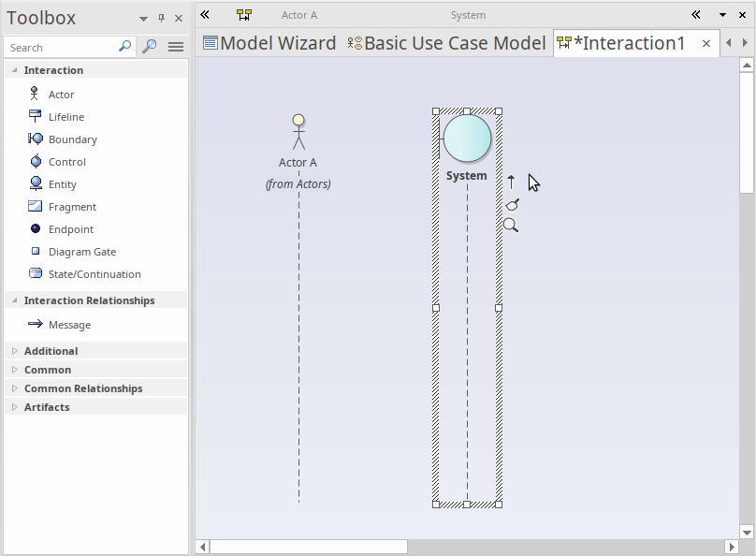Open the Basic Use Case Model tab
This screenshot has height=556, width=756.
446,43
